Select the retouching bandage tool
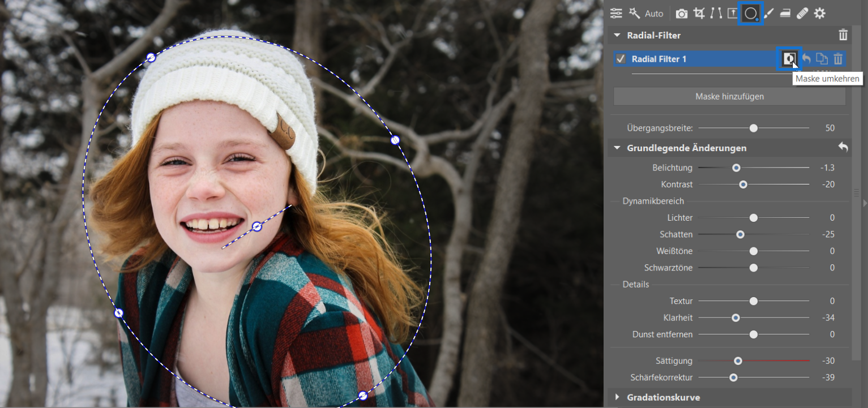This screenshot has height=408, width=868. (802, 14)
